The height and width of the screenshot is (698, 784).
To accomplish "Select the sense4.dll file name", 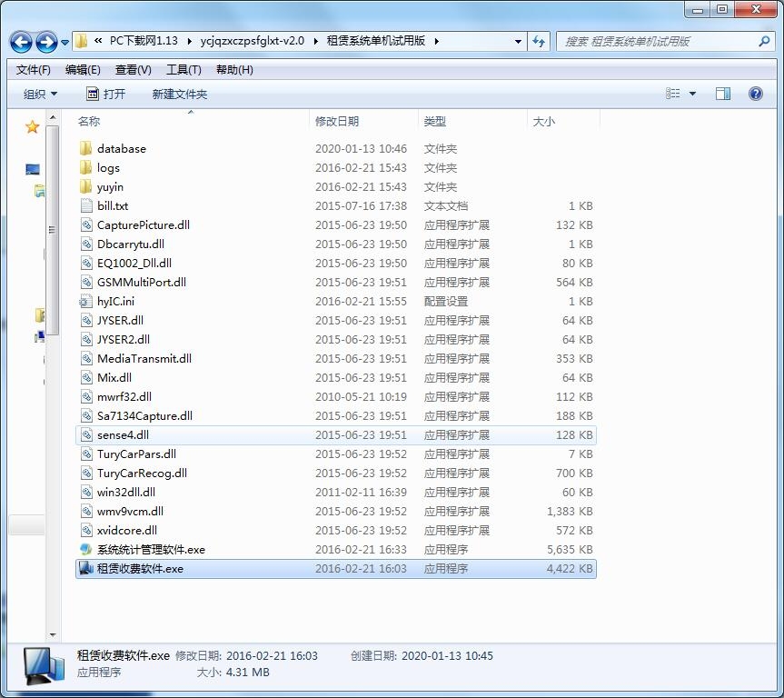I will click(123, 434).
